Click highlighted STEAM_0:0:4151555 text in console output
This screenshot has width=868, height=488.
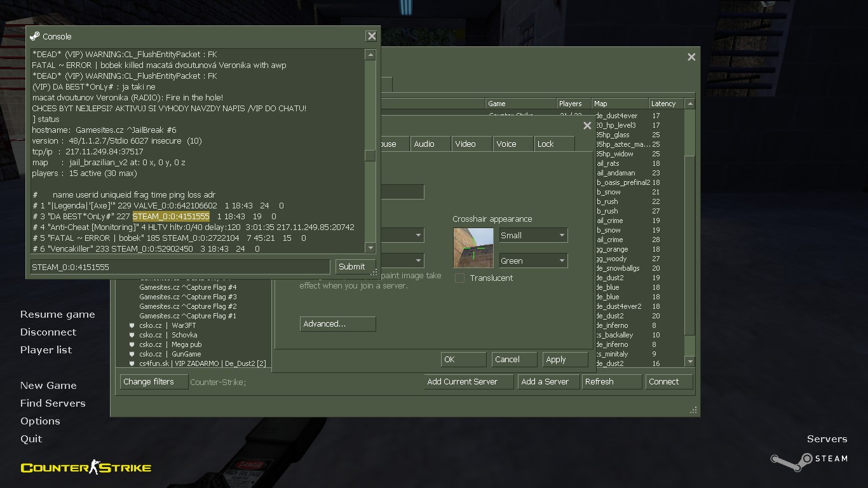click(171, 217)
